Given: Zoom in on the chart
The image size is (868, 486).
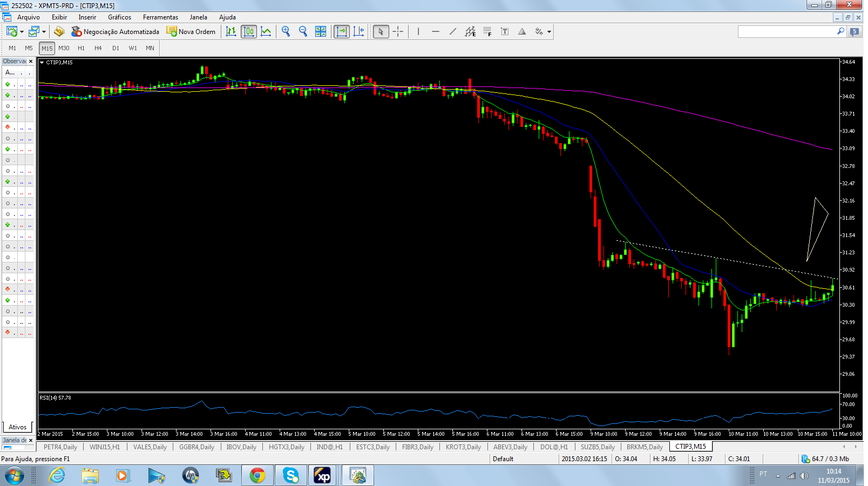Looking at the screenshot, I should [x=286, y=31].
